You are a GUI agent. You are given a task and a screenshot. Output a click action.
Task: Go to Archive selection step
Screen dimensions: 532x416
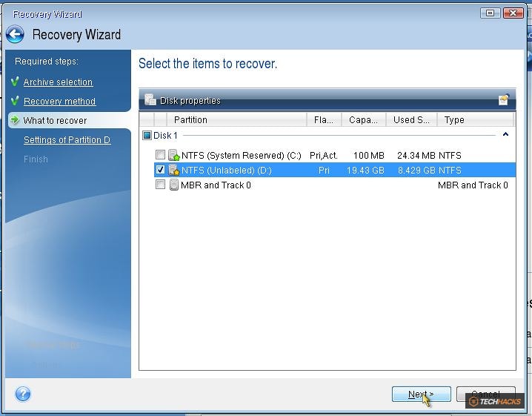tap(58, 82)
